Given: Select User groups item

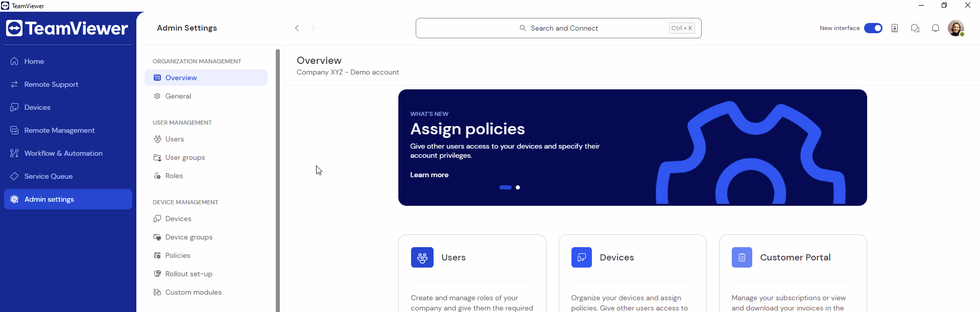Looking at the screenshot, I should (206, 157).
